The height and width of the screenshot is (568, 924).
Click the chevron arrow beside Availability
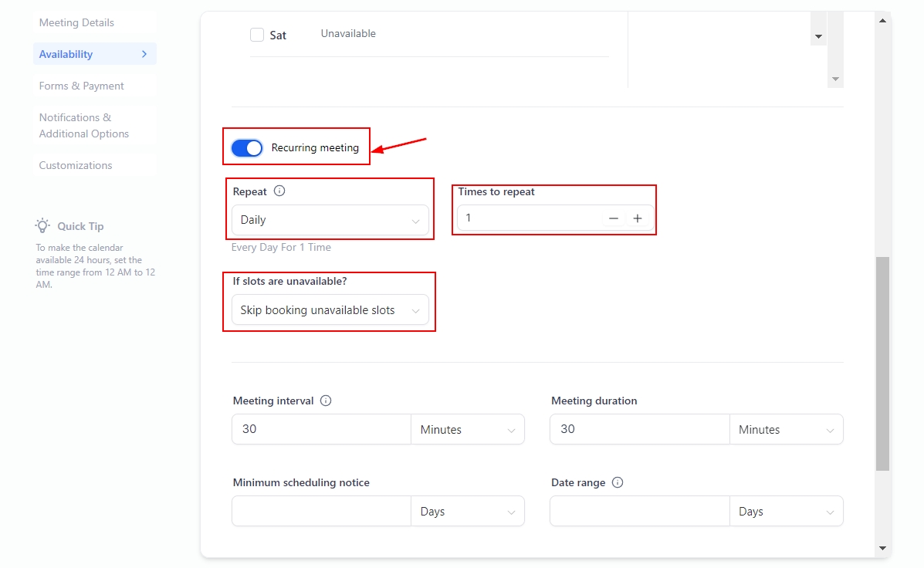[144, 54]
